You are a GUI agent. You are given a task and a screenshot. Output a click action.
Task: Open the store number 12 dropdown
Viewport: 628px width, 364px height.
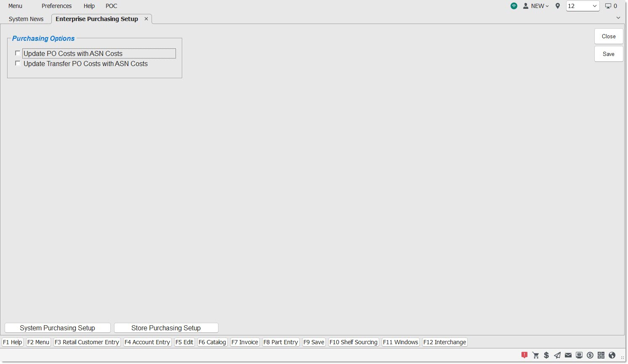[583, 6]
